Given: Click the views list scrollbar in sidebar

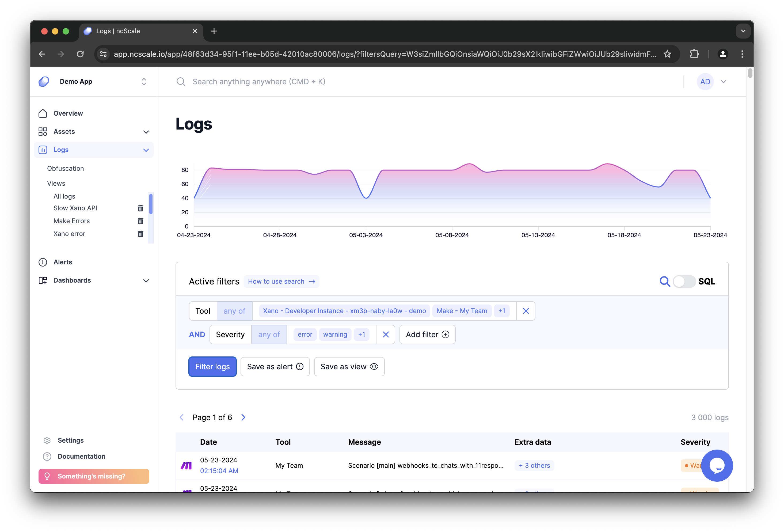Looking at the screenshot, I should 151,204.
